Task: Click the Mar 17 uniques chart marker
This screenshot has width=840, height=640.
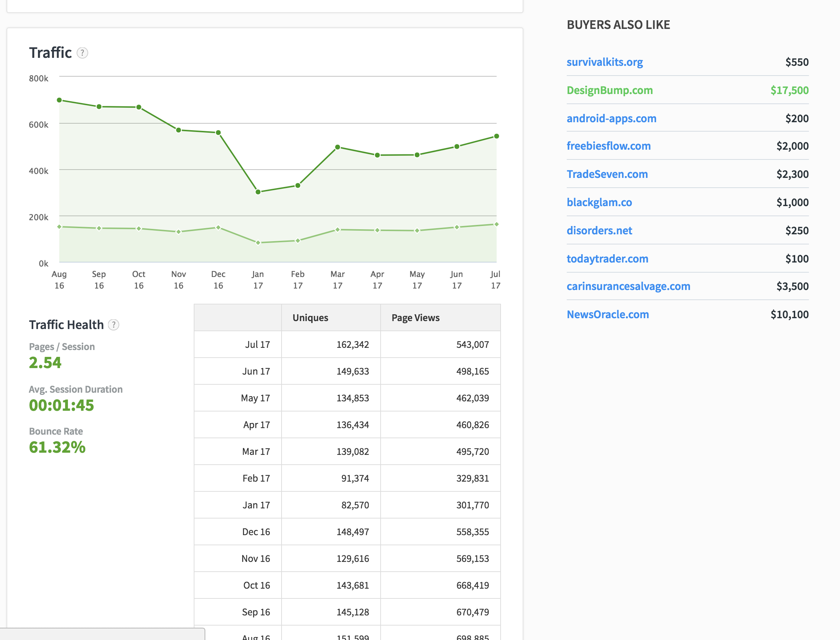Action: coord(337,230)
